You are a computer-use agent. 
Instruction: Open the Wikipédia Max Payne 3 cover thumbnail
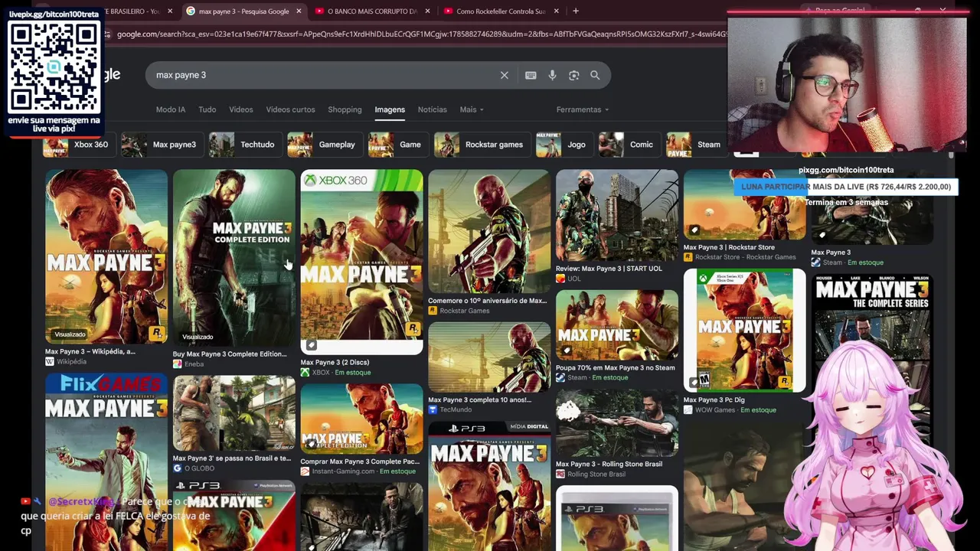point(106,257)
